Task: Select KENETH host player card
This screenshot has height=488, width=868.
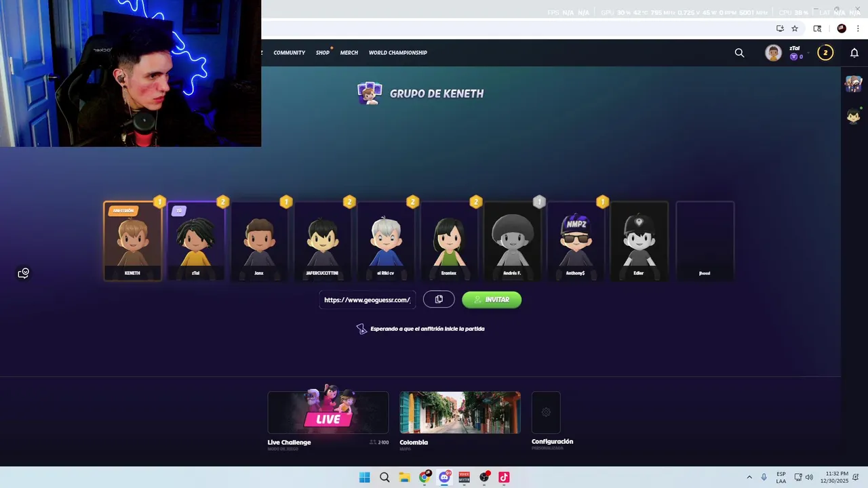Action: click(133, 241)
